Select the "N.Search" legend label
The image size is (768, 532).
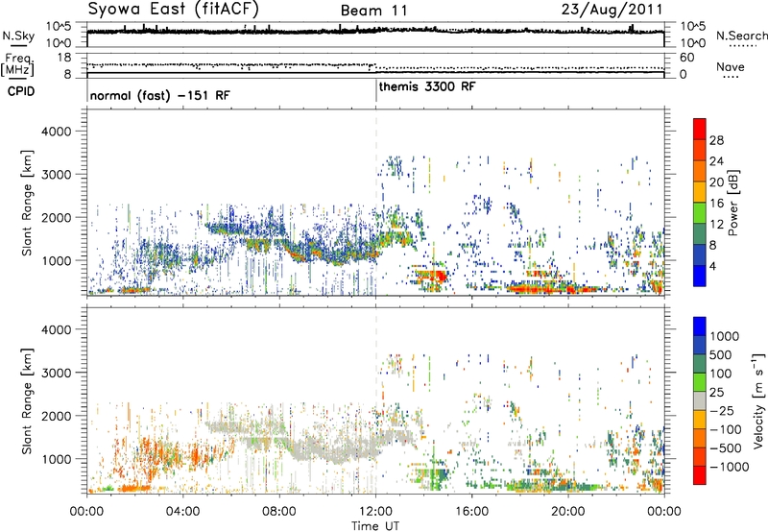click(x=741, y=36)
